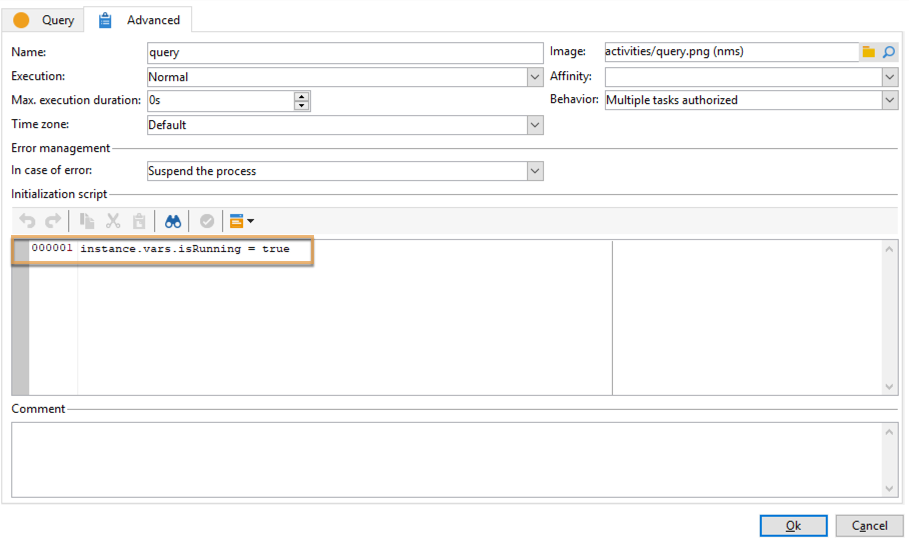Click the Max. execution duration field
909x542 pixels.
221,101
